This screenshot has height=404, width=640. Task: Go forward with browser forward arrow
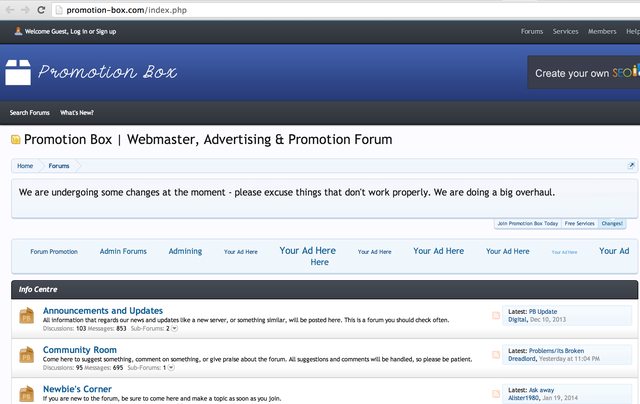25,10
